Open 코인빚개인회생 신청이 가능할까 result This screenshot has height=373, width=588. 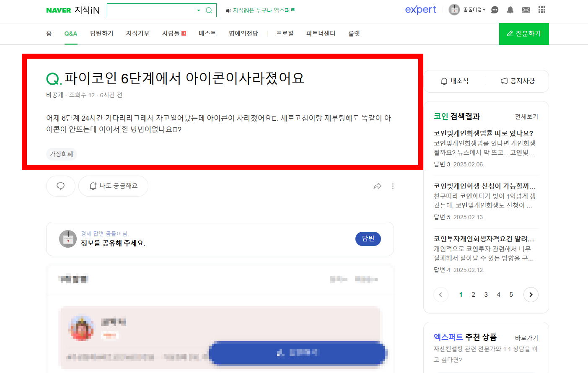485,186
